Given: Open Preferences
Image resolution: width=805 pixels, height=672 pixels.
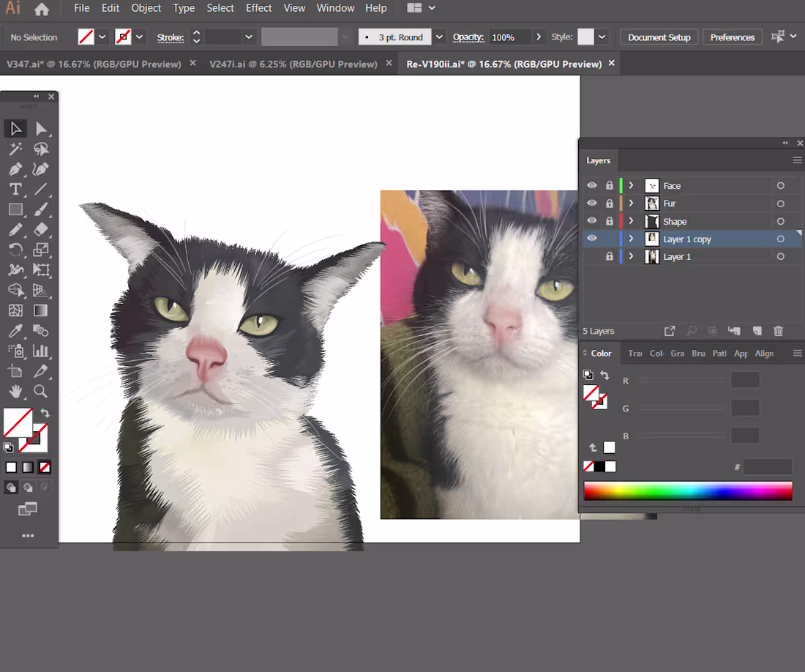Looking at the screenshot, I should coord(733,37).
